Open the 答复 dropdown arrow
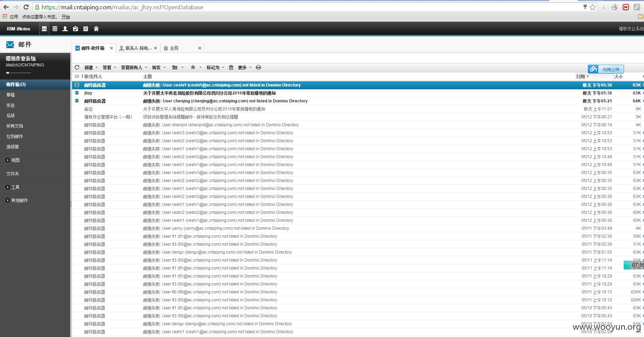Image resolution: width=644 pixels, height=337 pixels. pyautogui.click(x=115, y=67)
